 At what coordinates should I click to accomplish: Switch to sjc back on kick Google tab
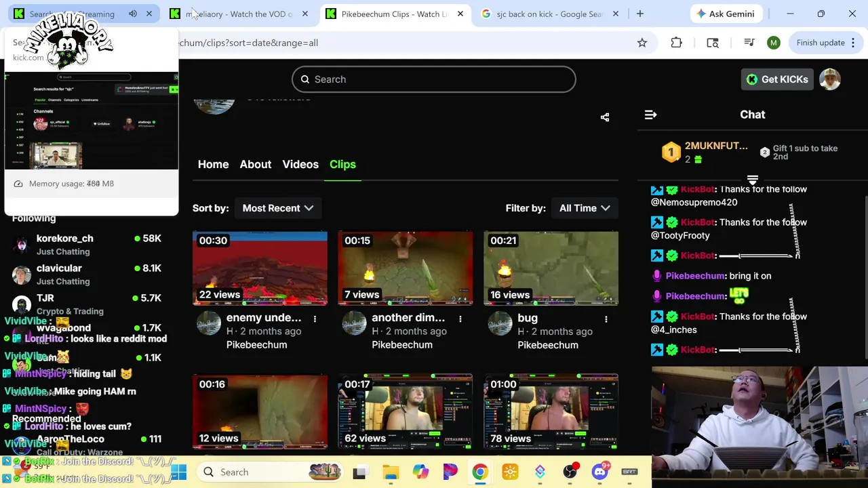pos(549,14)
